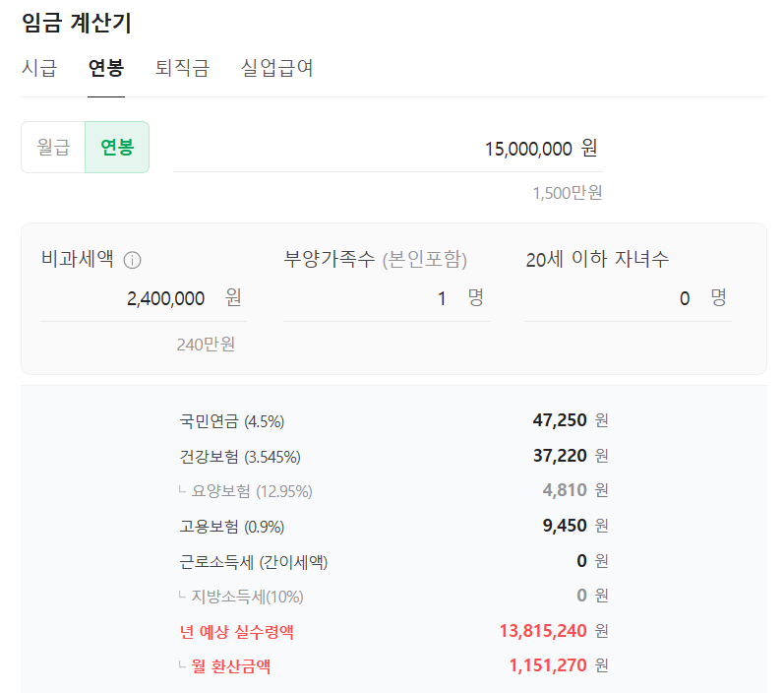Screen dimensions: 784x693
Task: Select the 연봉 tab
Action: (106, 68)
